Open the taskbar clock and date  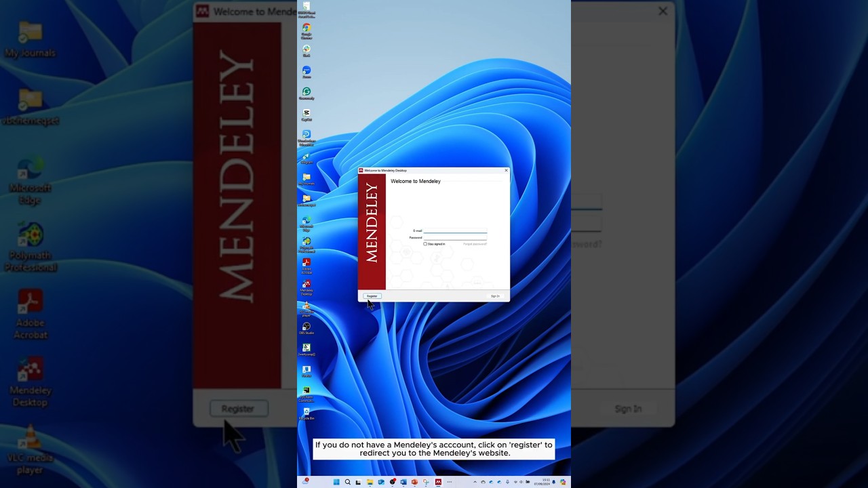tap(542, 482)
